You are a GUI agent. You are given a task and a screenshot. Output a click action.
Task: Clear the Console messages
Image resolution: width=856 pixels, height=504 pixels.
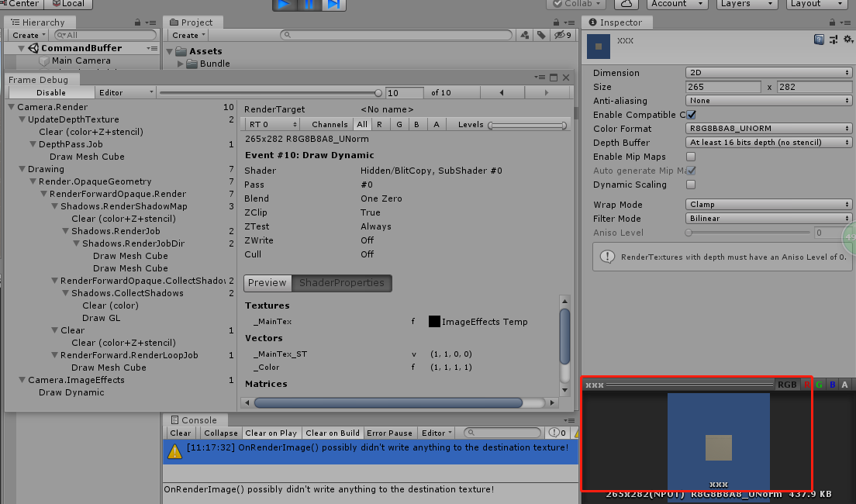click(x=181, y=433)
